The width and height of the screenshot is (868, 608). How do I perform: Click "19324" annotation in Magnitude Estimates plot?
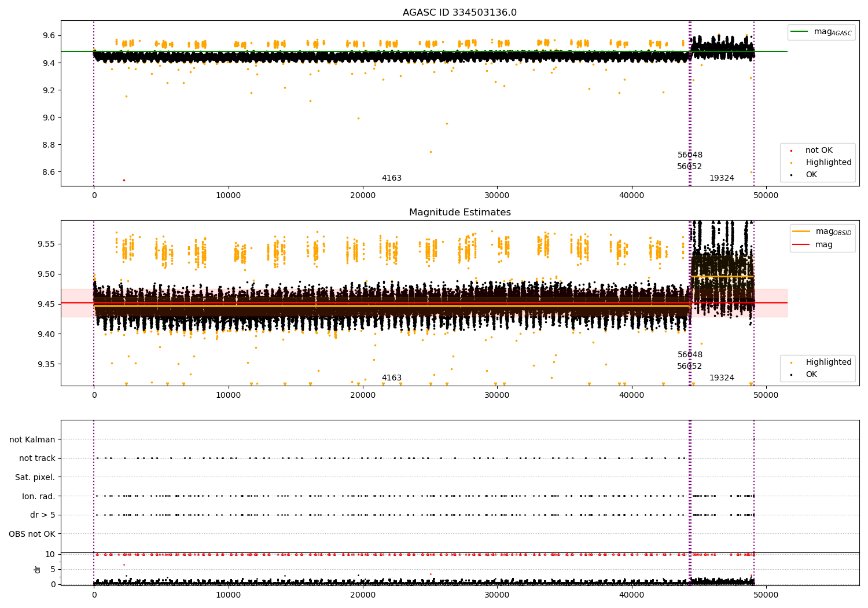coord(722,378)
